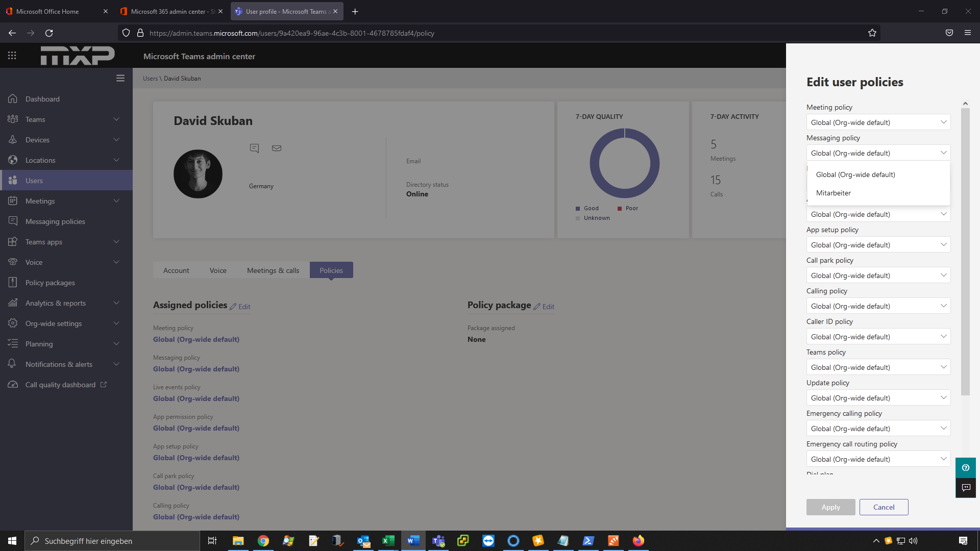Open Dashboard from the sidebar
Image resolution: width=980 pixels, height=551 pixels.
pos(42,99)
